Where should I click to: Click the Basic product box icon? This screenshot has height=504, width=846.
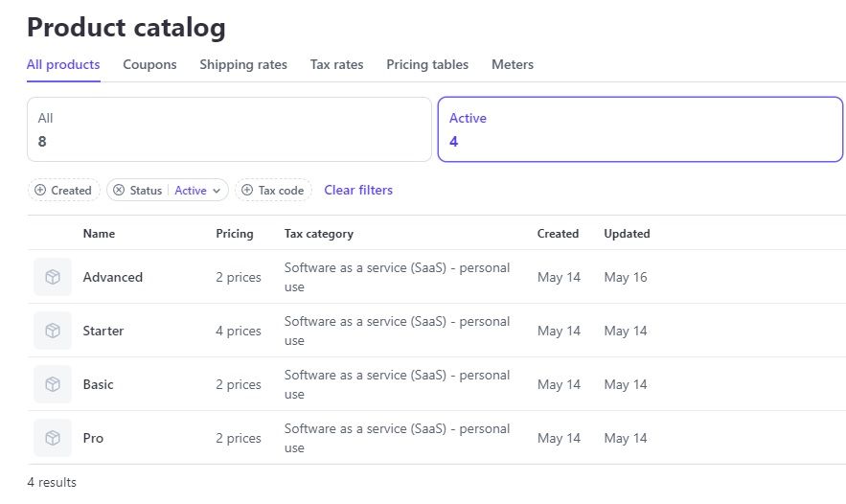pyautogui.click(x=53, y=384)
